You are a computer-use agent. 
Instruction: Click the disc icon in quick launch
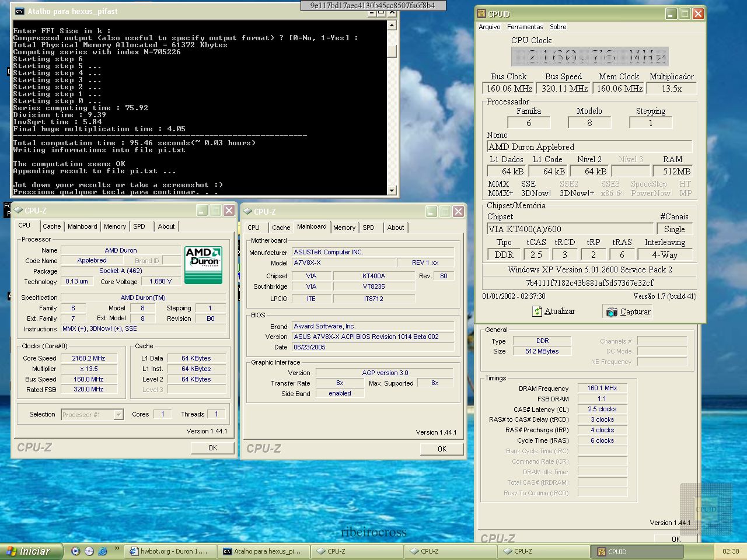tap(89, 551)
